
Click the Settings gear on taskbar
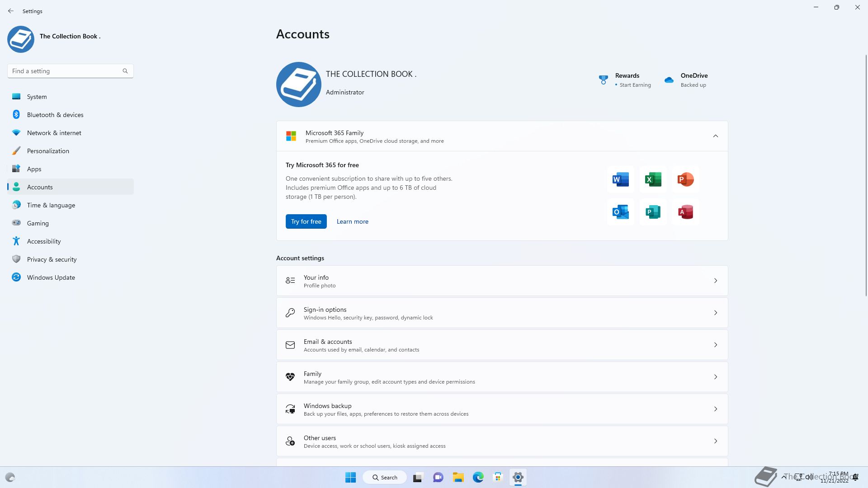coord(518,477)
